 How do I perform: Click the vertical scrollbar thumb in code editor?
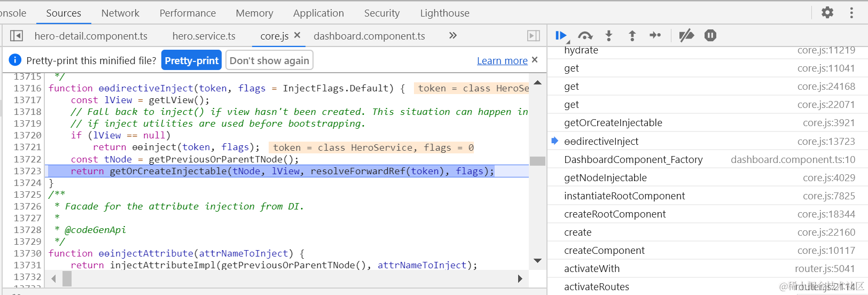coord(538,161)
